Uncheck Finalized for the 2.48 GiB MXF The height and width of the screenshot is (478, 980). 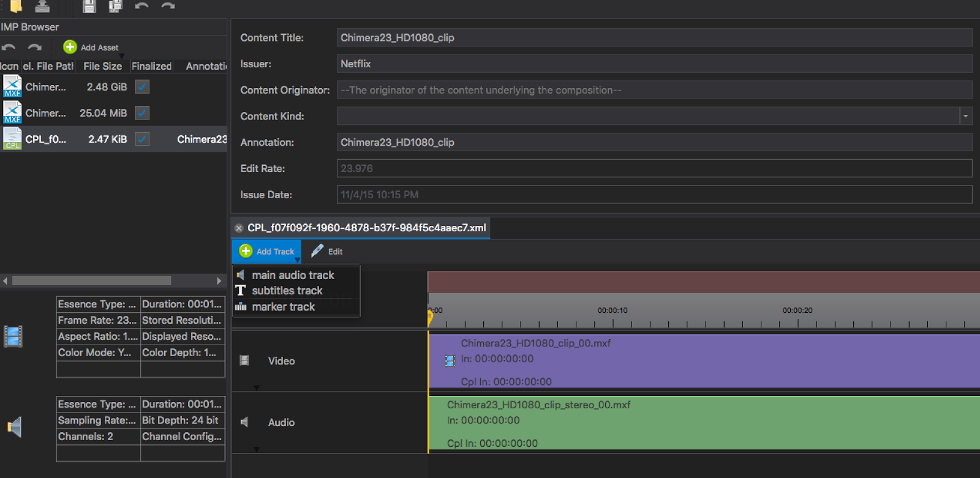pos(142,87)
